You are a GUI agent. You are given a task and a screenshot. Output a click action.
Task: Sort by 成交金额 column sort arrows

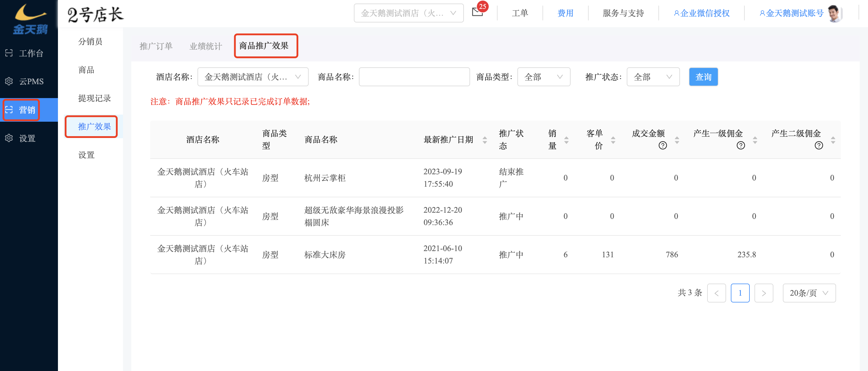click(677, 140)
